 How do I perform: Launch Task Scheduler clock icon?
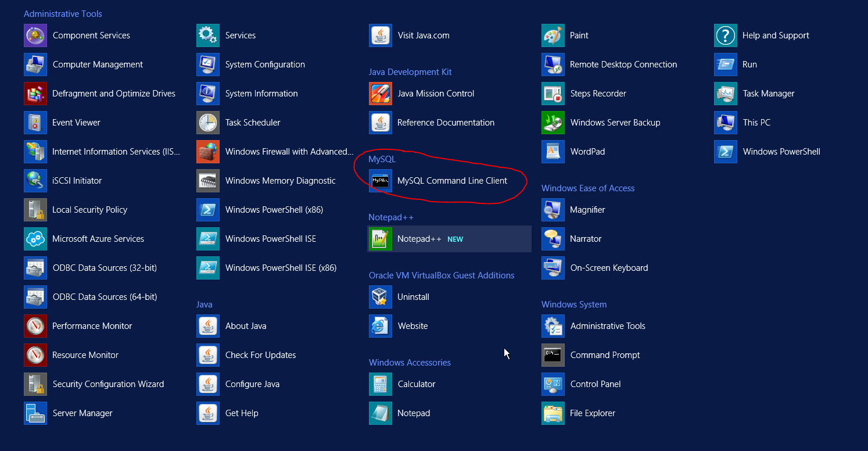[208, 123]
